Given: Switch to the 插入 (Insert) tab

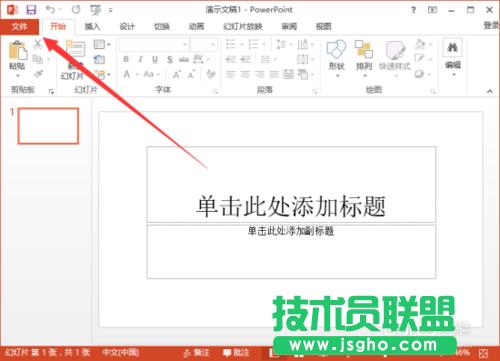Looking at the screenshot, I should click(x=92, y=26).
